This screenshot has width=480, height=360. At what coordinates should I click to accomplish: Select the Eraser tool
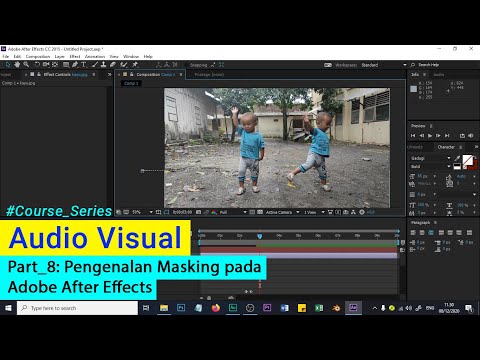113,65
